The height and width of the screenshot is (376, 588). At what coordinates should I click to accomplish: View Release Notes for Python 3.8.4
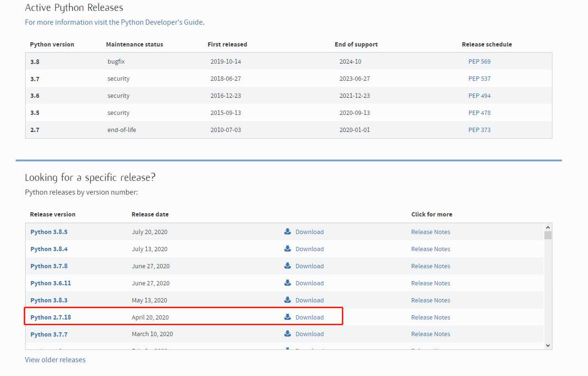click(x=431, y=249)
